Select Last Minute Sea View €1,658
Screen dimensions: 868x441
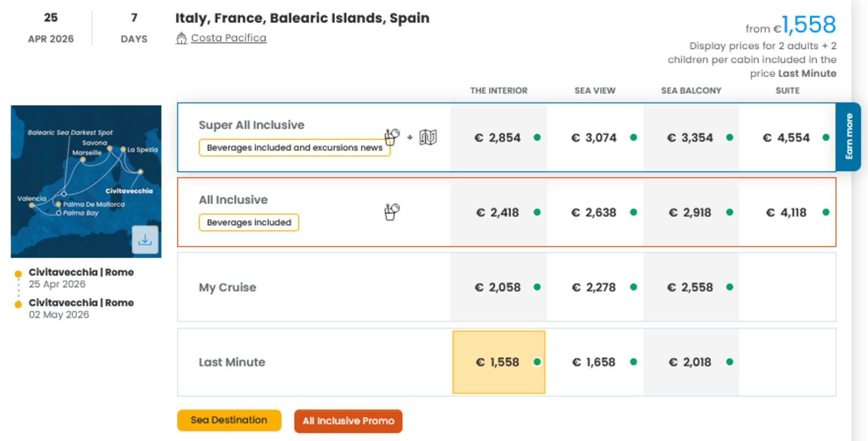coord(594,362)
